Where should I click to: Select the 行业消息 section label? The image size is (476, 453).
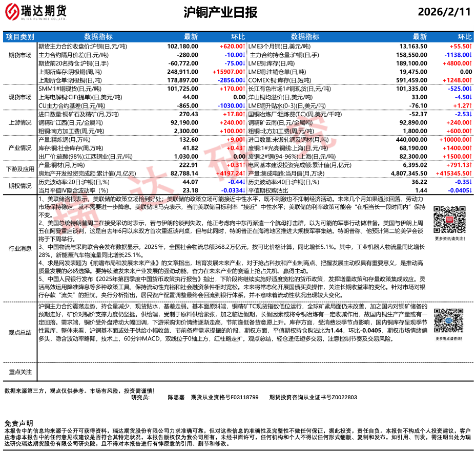[x=20, y=248]
